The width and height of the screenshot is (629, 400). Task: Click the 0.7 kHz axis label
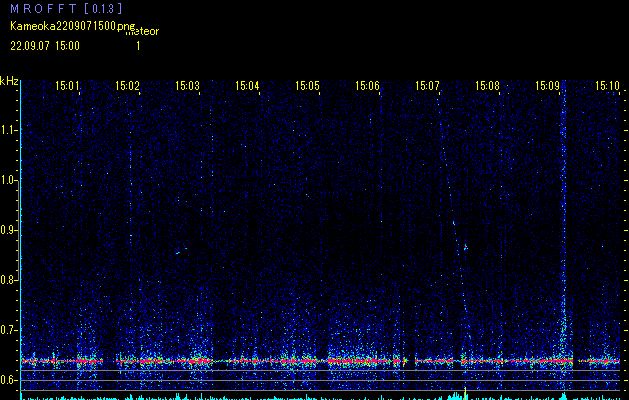[x=8, y=330]
